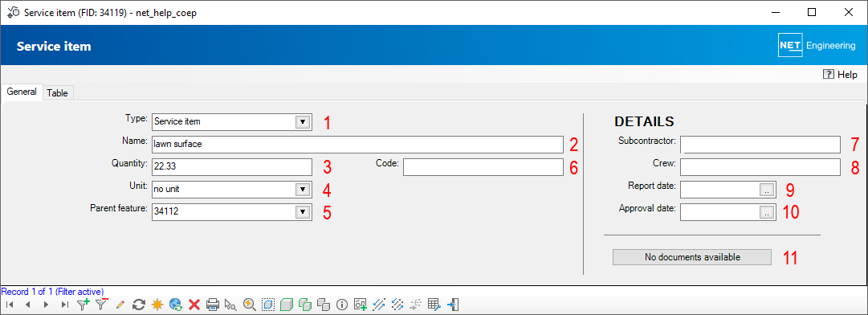
Task: Click the window title bar app icon
Action: 14,12
